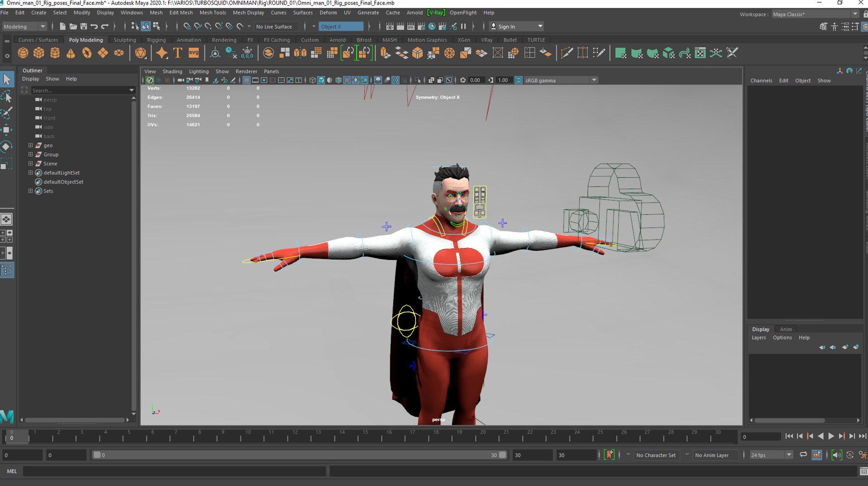Click the Play forwards button

(831, 436)
